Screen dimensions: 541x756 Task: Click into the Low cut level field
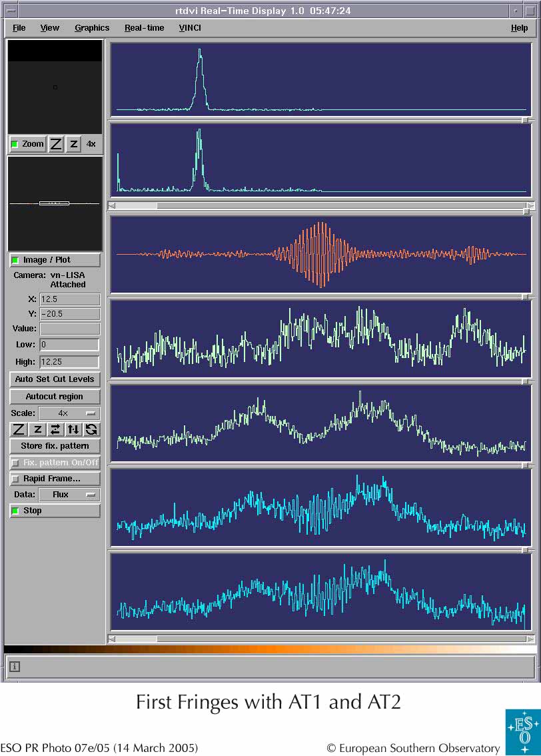point(70,345)
